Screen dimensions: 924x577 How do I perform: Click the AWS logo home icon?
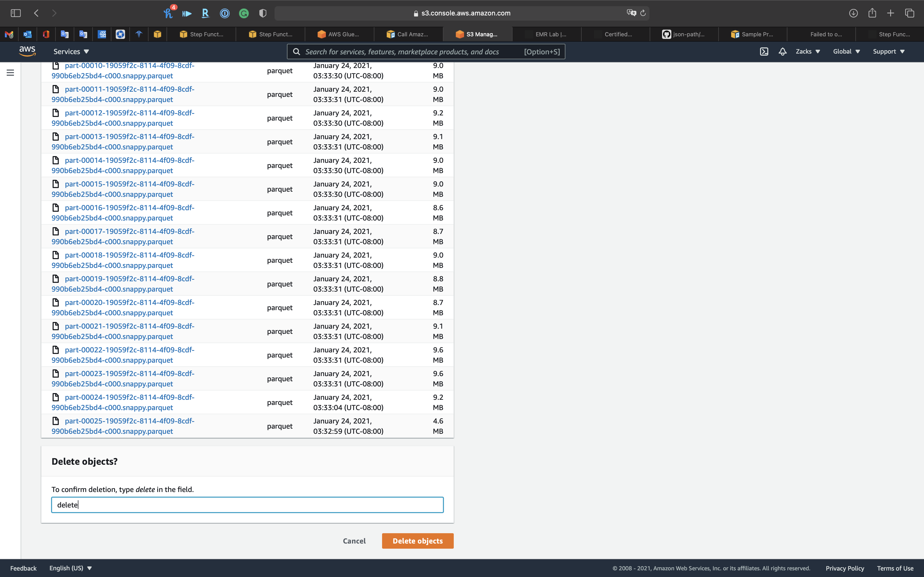click(27, 51)
